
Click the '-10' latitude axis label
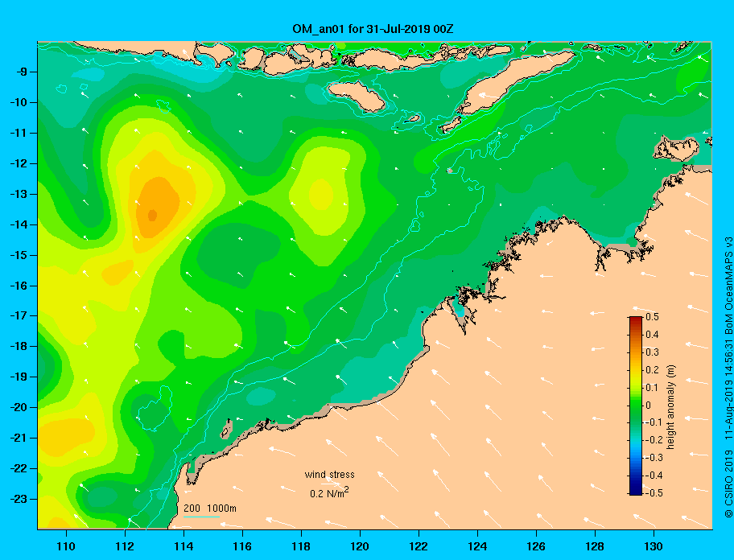click(x=19, y=102)
